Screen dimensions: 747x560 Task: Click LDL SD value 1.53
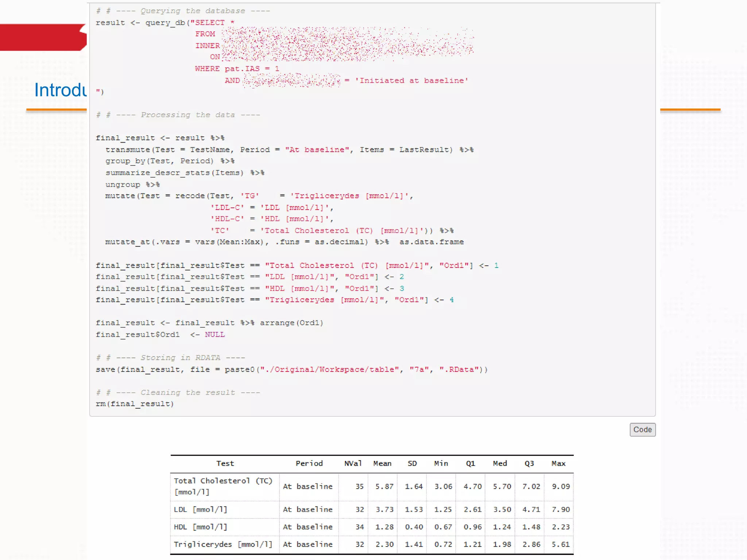click(414, 510)
